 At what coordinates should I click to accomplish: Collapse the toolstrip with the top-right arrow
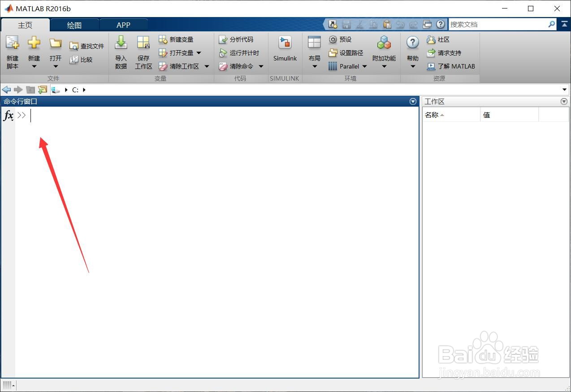point(564,24)
